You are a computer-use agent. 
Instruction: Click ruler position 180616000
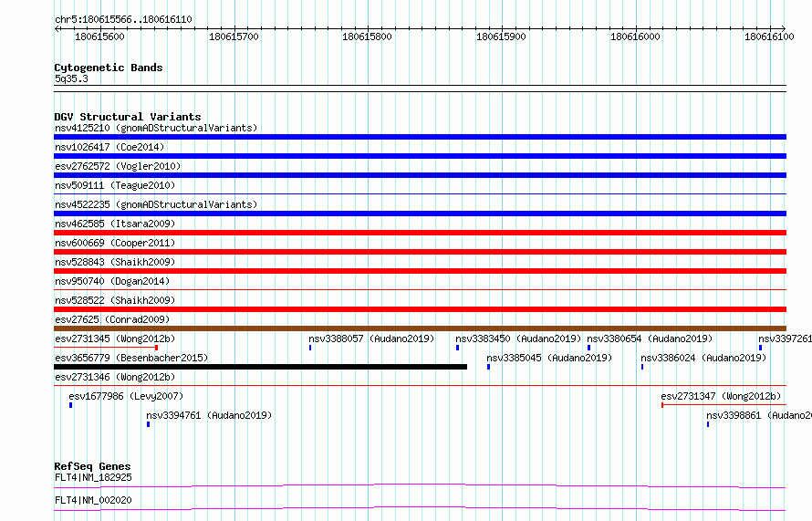(635, 36)
